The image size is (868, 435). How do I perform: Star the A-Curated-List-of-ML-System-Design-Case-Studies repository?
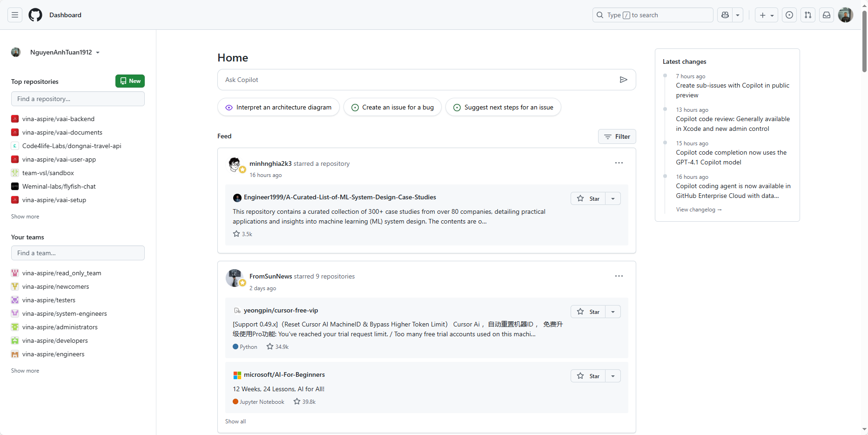point(588,198)
